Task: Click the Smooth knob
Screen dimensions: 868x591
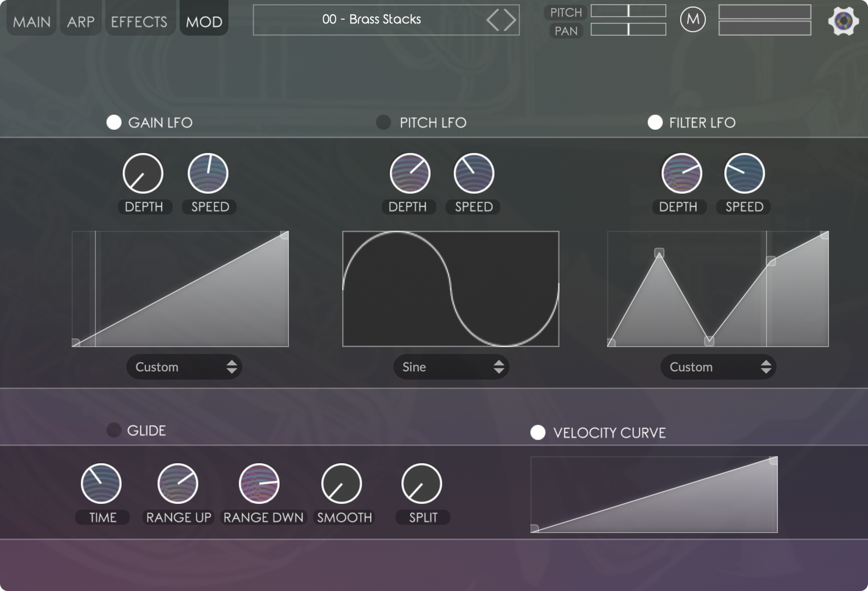Action: [341, 483]
